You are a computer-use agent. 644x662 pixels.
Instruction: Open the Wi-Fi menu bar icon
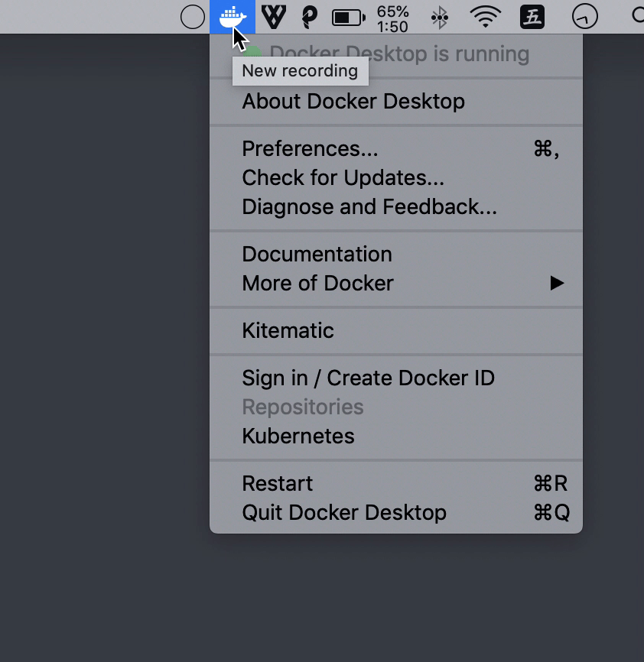point(486,17)
